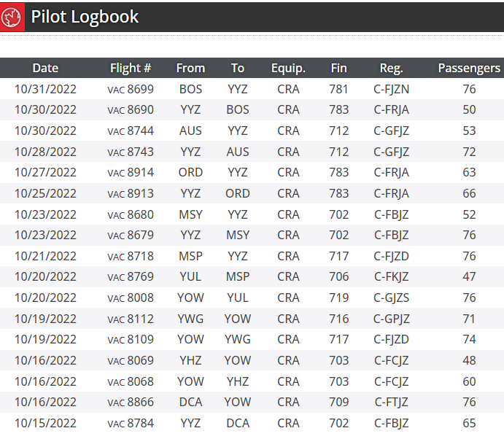Click the To column header

point(238,69)
